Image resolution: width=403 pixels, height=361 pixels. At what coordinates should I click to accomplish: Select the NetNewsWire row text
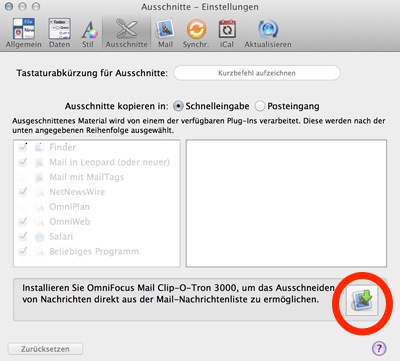pos(77,192)
